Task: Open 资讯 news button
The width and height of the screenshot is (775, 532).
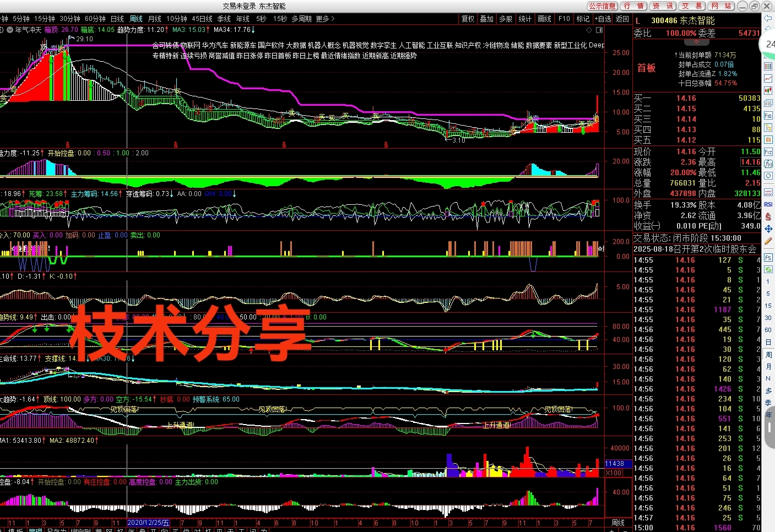Action: pyautogui.click(x=663, y=6)
